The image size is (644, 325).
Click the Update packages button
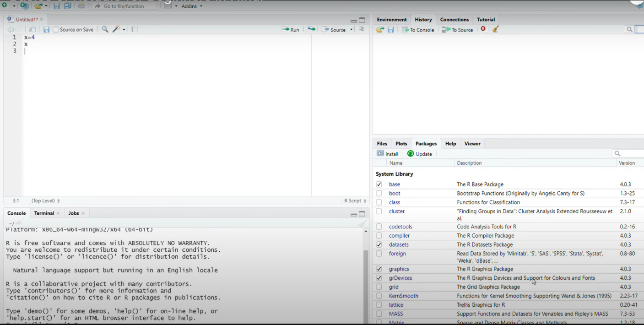420,154
